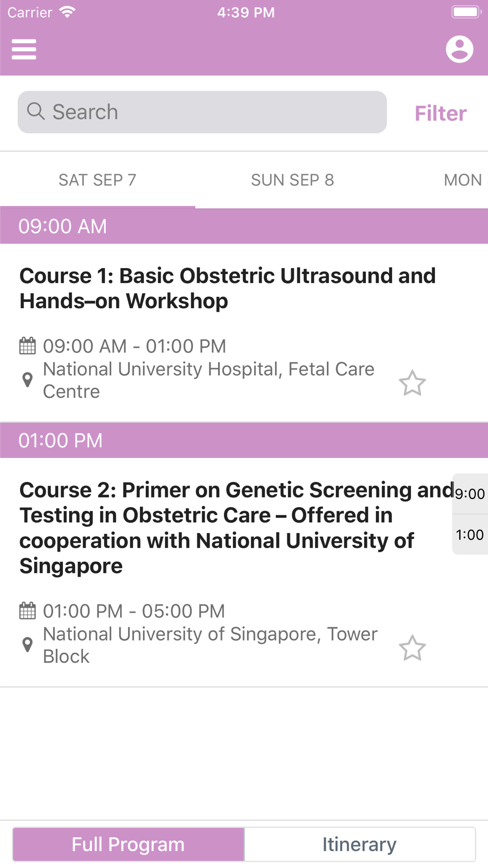The height and width of the screenshot is (868, 488).
Task: Switch to the Itinerary view
Action: tap(360, 844)
